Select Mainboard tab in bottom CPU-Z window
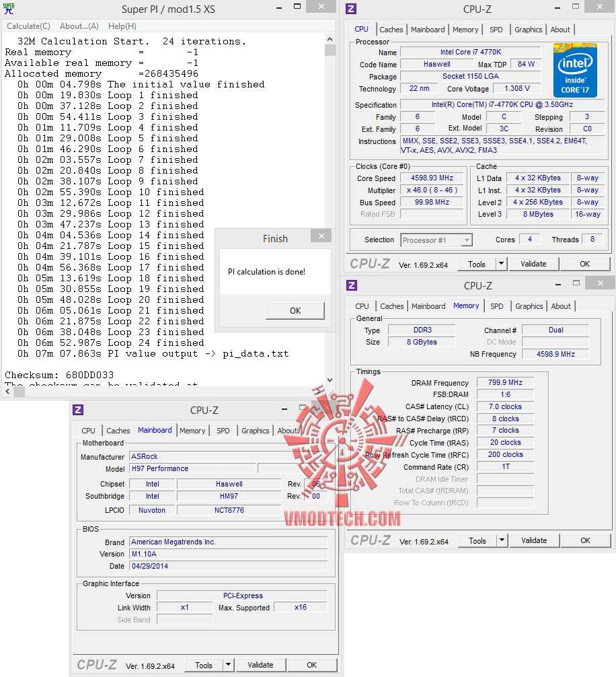 pyautogui.click(x=155, y=431)
